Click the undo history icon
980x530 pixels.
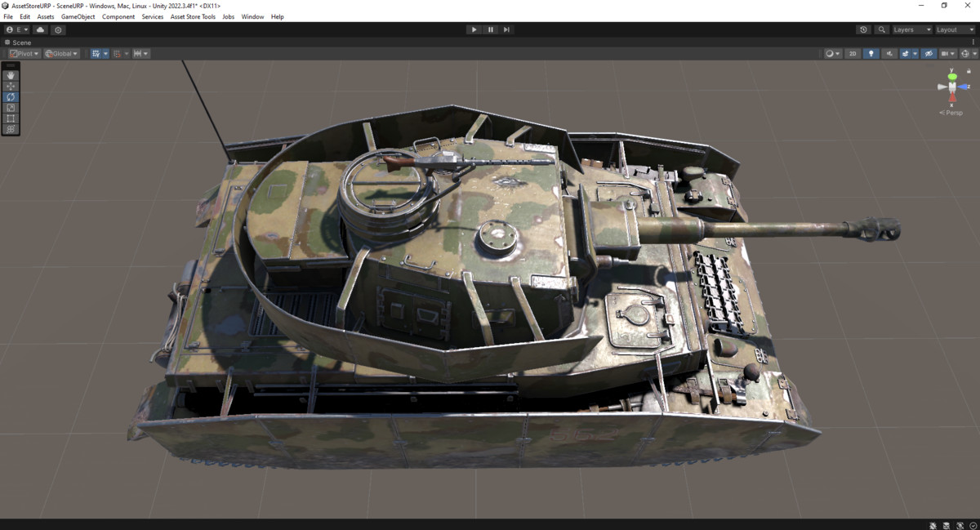(863, 29)
